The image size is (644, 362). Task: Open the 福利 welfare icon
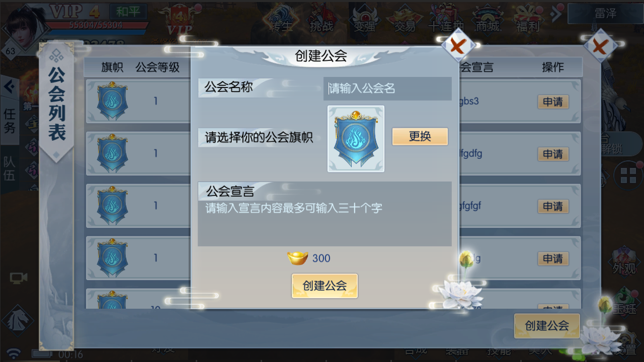point(528,19)
